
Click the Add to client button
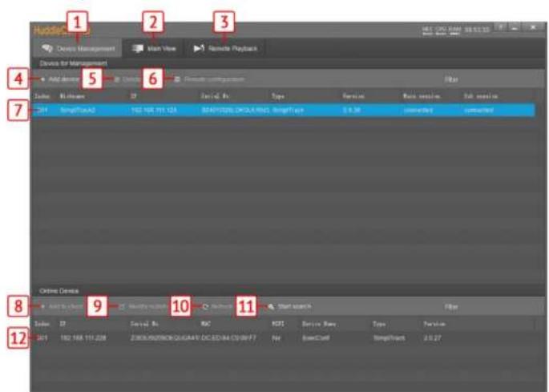click(x=61, y=306)
